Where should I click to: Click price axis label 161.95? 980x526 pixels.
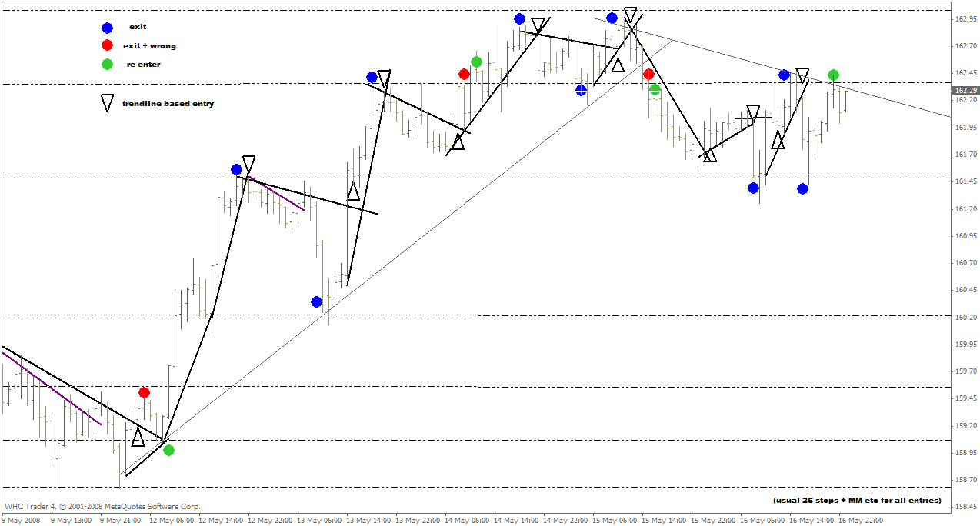[x=965, y=127]
